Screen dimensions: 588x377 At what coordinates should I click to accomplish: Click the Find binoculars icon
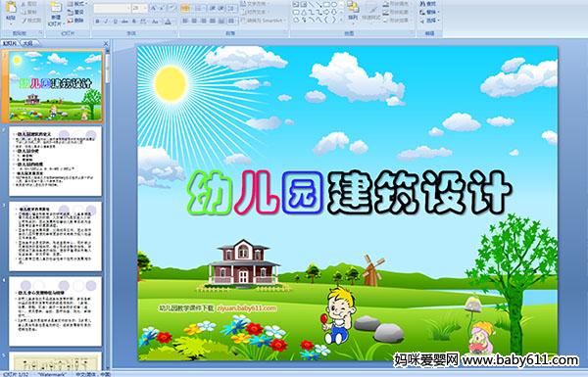(x=422, y=4)
